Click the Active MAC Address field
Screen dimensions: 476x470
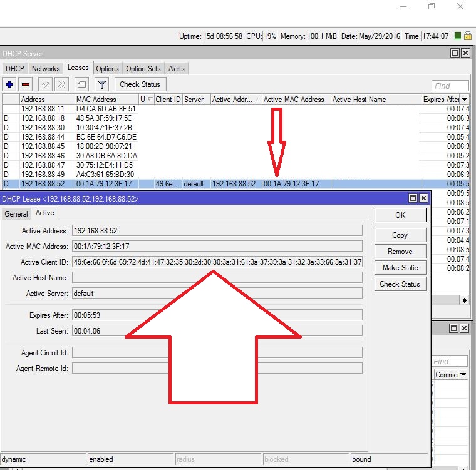point(217,246)
